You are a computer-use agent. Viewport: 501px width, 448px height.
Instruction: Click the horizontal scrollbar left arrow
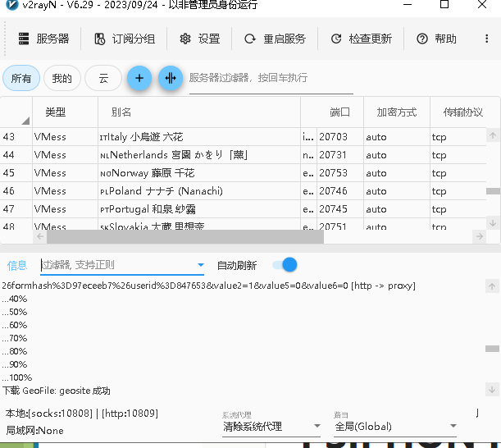tap(40, 236)
